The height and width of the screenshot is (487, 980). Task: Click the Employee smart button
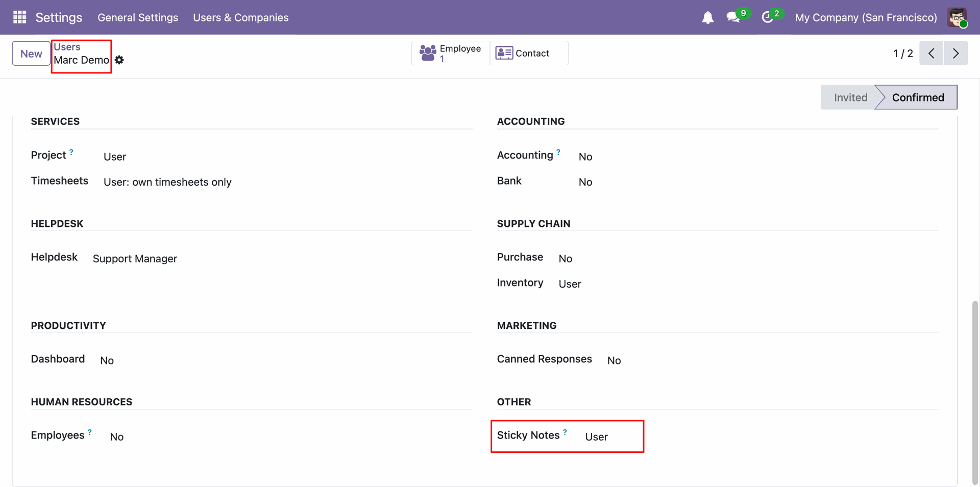click(451, 53)
